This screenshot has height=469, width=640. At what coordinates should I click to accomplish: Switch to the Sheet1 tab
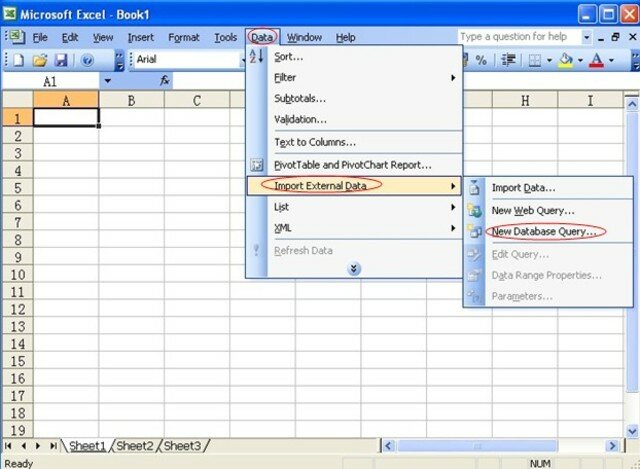(87, 446)
